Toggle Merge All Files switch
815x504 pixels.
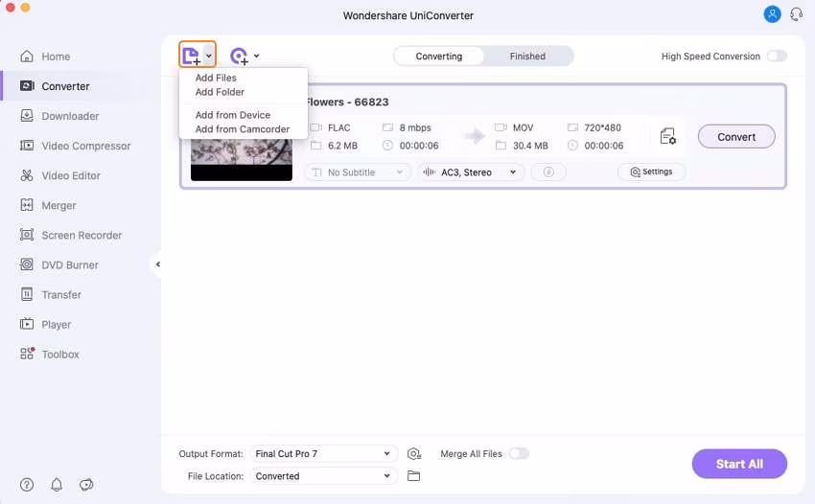click(x=519, y=453)
